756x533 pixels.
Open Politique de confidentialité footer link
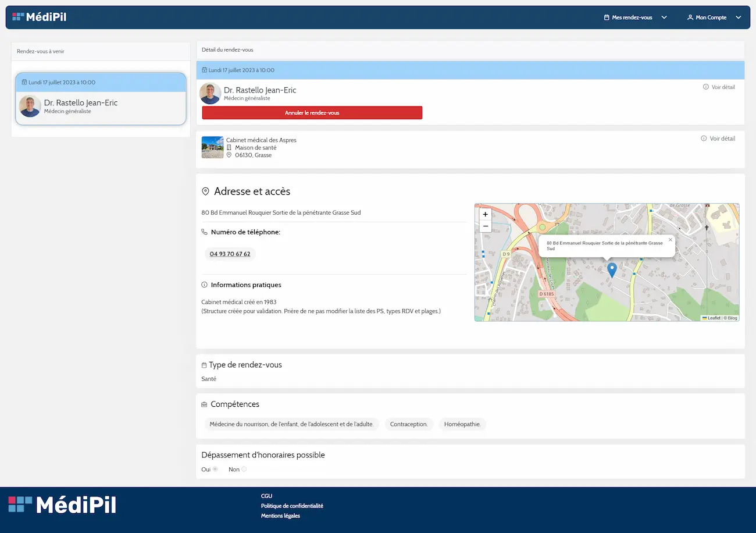292,506
